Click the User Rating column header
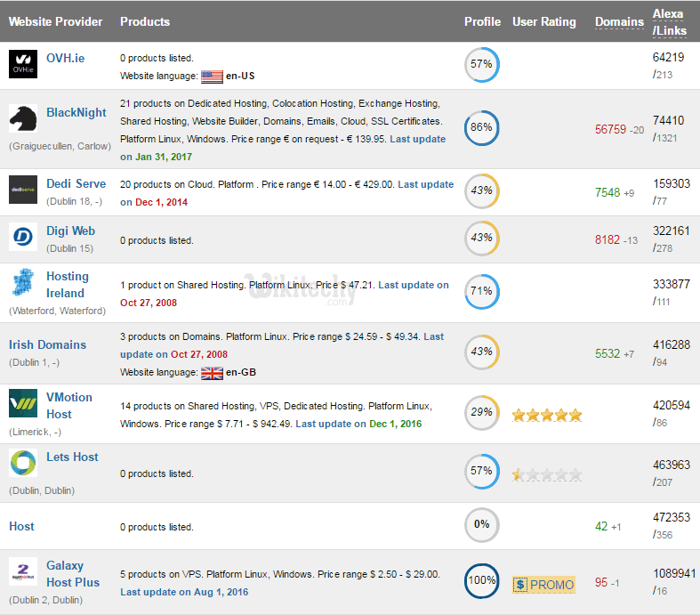700x615 pixels. coord(544,21)
